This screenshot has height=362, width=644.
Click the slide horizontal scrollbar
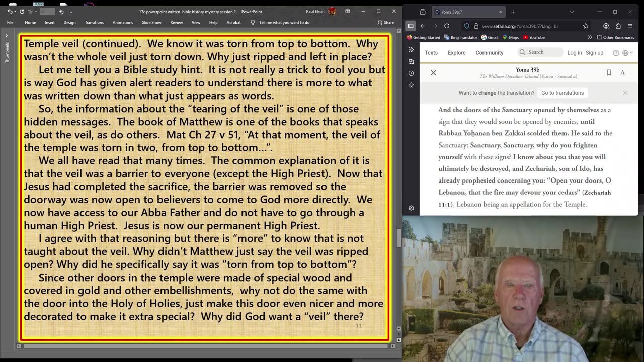click(x=206, y=346)
